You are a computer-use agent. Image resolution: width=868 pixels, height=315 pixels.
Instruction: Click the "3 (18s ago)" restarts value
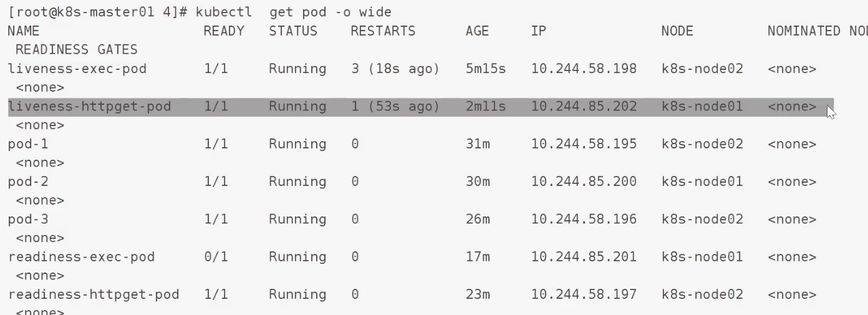click(395, 69)
